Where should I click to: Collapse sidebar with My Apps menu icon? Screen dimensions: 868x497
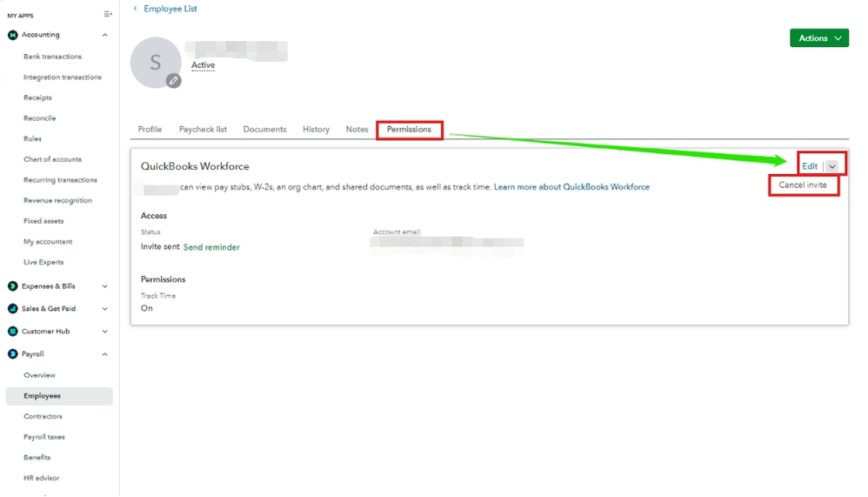(x=108, y=15)
